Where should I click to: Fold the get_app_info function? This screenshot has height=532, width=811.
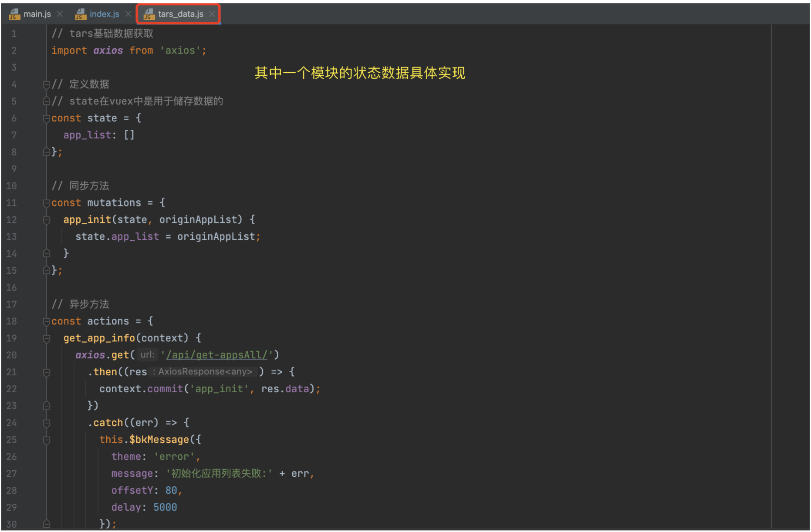point(47,338)
